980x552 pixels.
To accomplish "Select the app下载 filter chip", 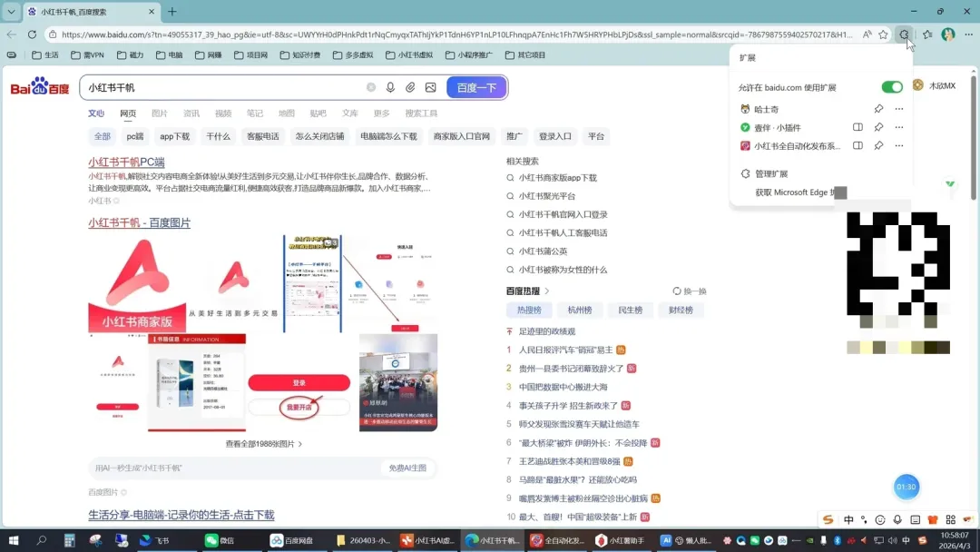I will 174,136.
